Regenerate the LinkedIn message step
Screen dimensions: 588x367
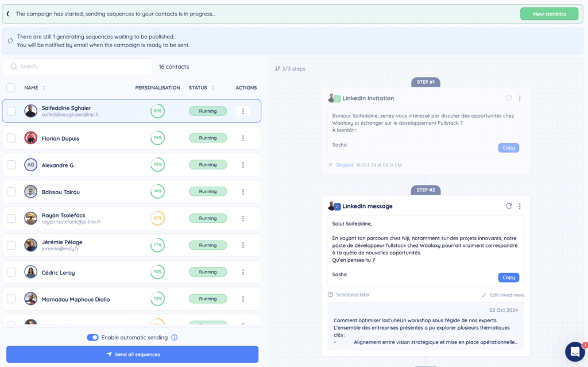click(x=509, y=206)
